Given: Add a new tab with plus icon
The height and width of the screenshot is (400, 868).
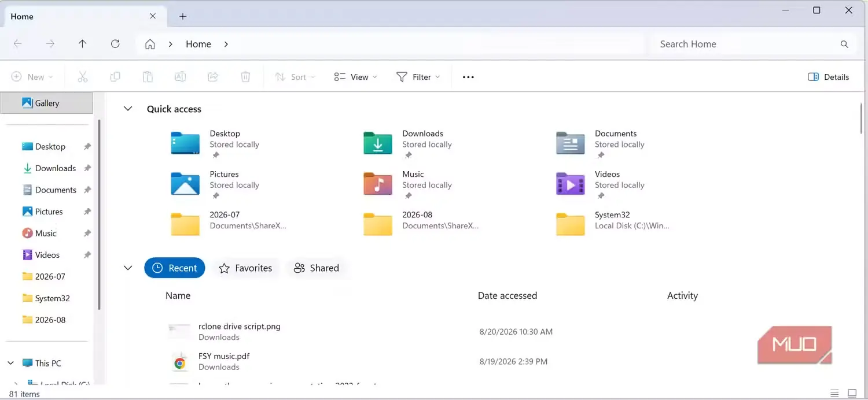Looking at the screenshot, I should (183, 16).
